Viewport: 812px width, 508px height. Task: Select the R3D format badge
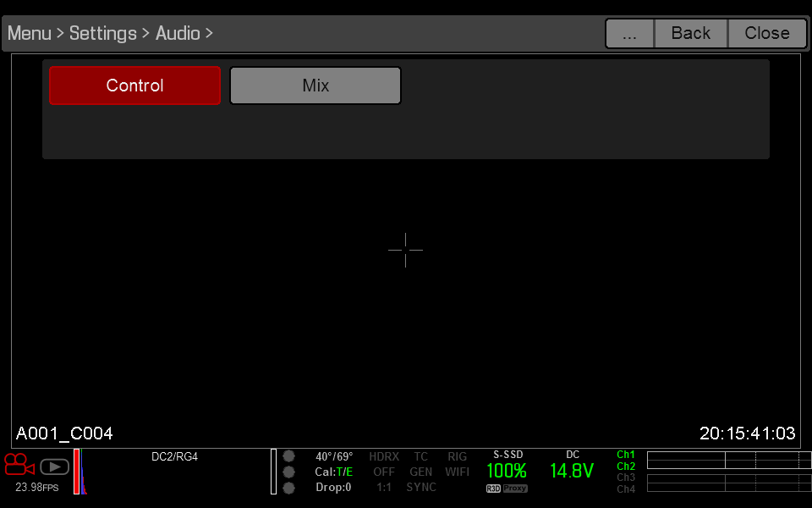tap(493, 488)
